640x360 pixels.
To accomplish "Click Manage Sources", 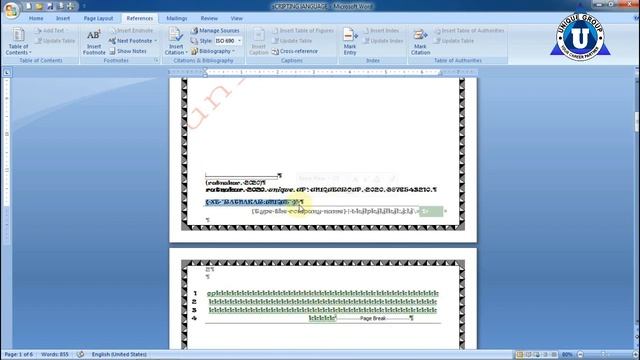I will (216, 31).
